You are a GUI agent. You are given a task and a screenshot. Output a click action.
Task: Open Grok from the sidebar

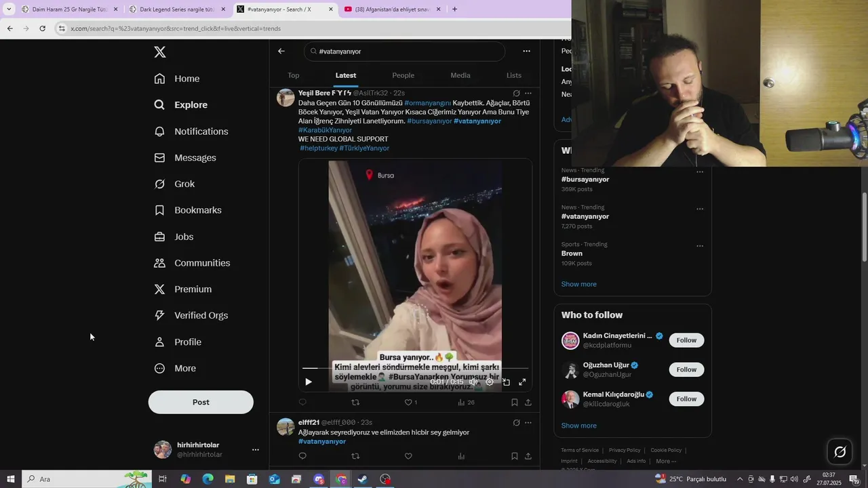point(174,184)
